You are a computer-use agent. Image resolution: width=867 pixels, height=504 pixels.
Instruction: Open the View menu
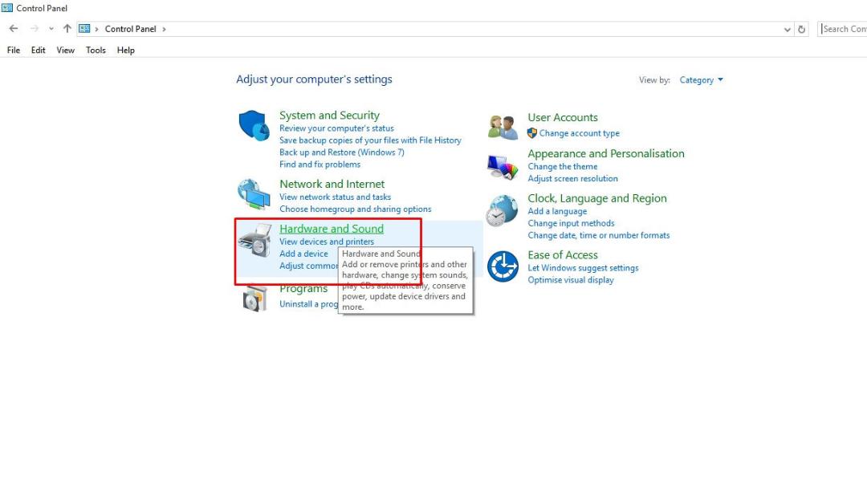tap(65, 51)
